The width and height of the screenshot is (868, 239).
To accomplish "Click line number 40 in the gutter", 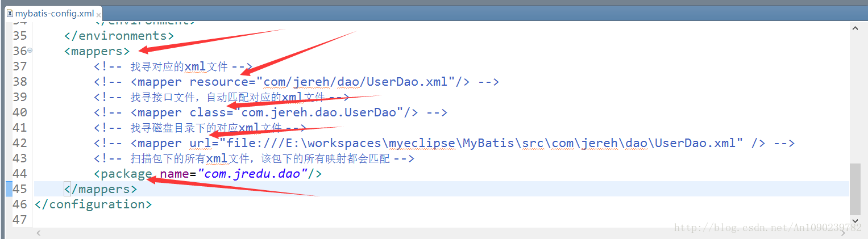I will [19, 112].
